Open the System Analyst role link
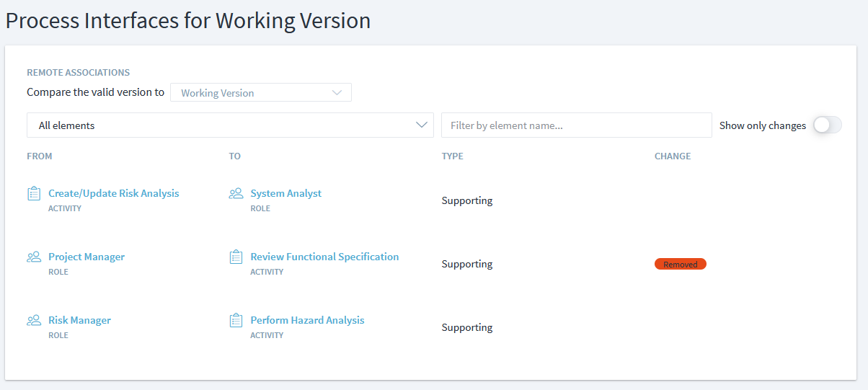 [285, 193]
